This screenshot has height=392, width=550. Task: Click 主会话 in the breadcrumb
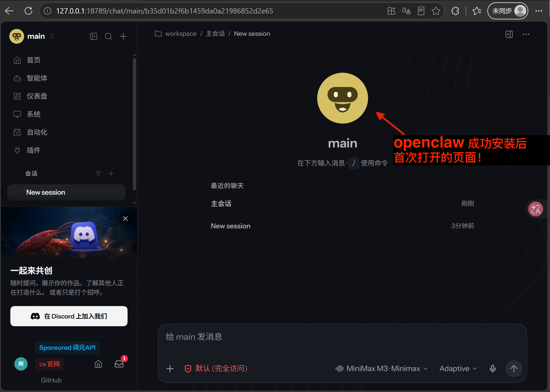point(215,34)
